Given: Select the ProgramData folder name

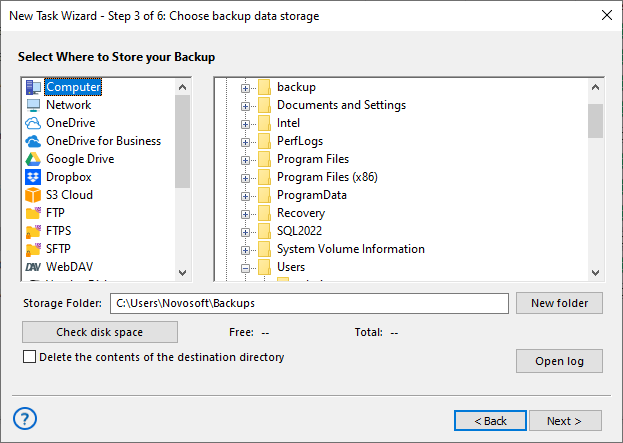Looking at the screenshot, I should coord(312,195).
